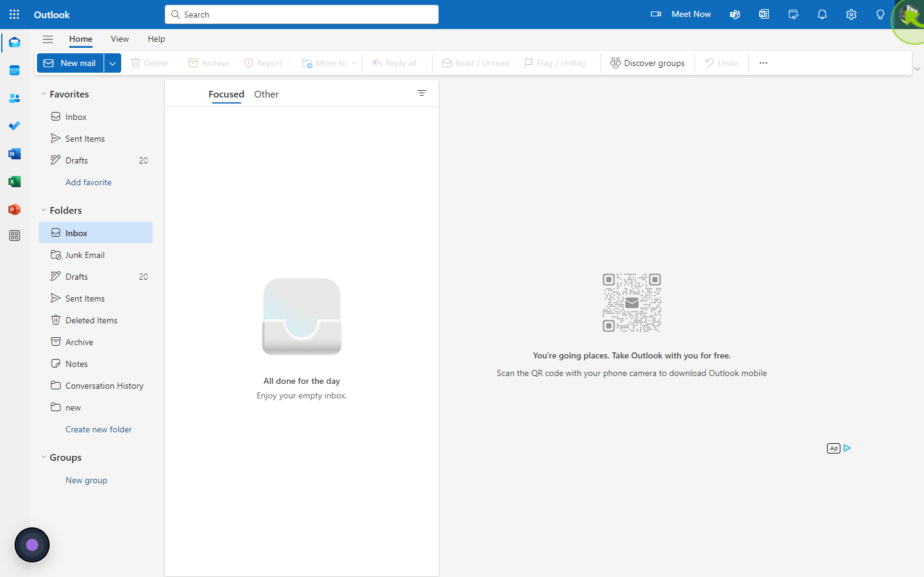Screen dimensions: 924x577
Task: Click the Outlook mobile QR code
Action: tap(632, 303)
